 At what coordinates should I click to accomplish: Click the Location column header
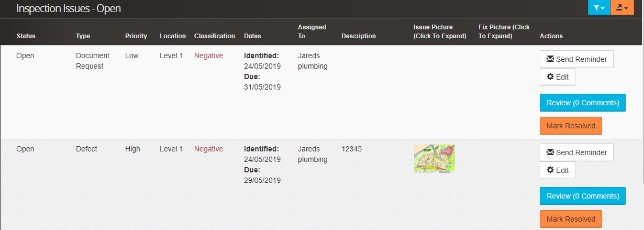tap(173, 36)
